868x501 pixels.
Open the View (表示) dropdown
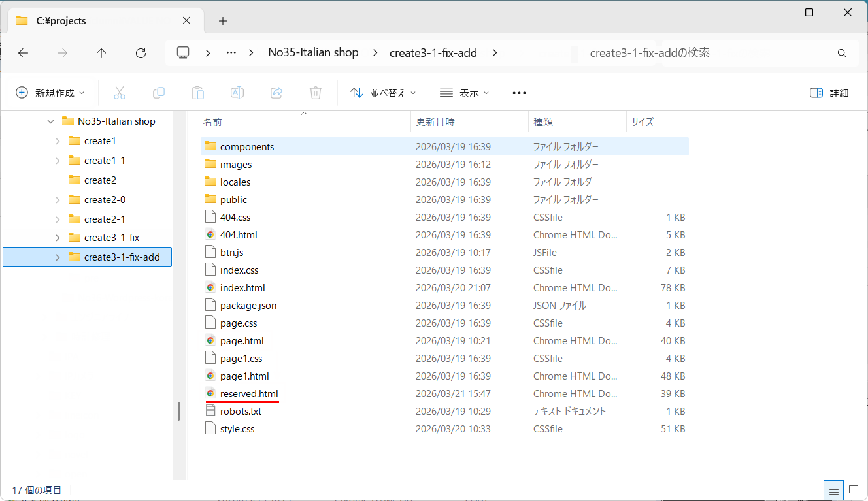click(464, 93)
